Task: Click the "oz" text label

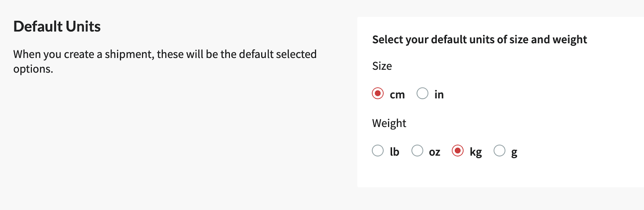Action: click(435, 152)
